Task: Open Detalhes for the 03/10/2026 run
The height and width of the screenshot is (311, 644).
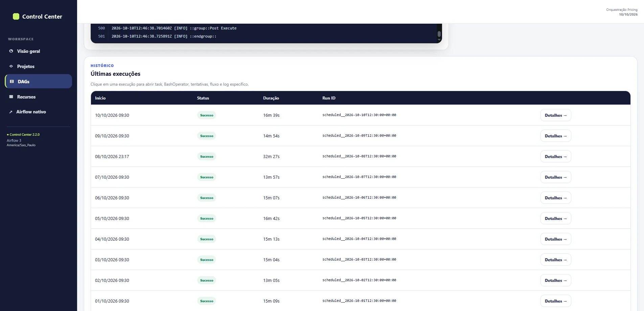Action: click(556, 260)
